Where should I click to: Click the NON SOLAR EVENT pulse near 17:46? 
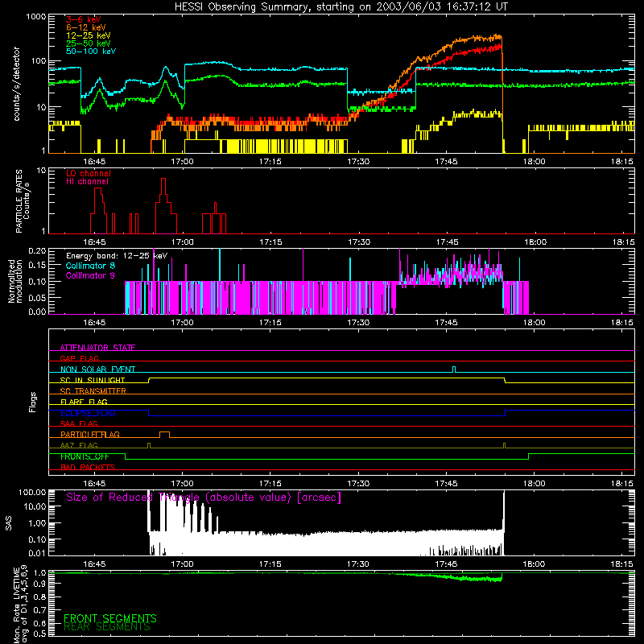click(454, 369)
